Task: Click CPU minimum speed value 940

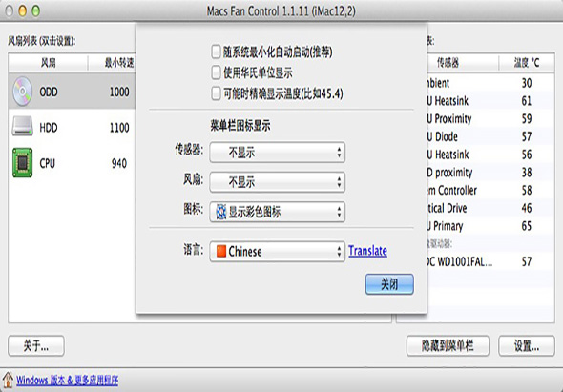Action: [x=119, y=163]
